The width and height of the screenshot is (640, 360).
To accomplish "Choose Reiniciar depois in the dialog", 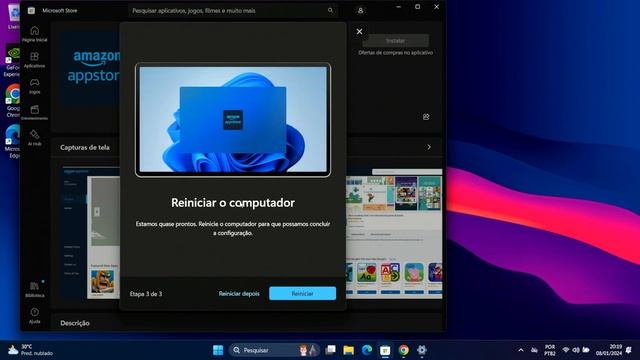I will click(x=239, y=293).
